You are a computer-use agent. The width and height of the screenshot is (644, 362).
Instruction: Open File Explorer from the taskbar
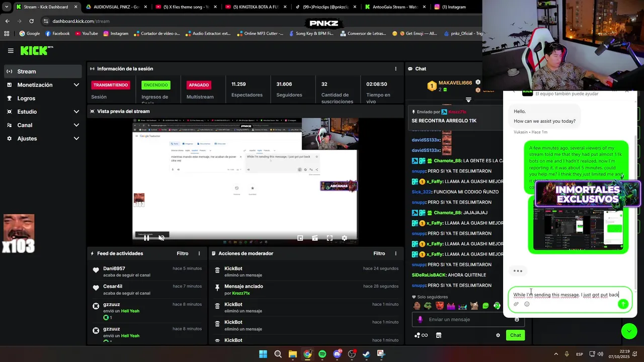click(x=292, y=354)
